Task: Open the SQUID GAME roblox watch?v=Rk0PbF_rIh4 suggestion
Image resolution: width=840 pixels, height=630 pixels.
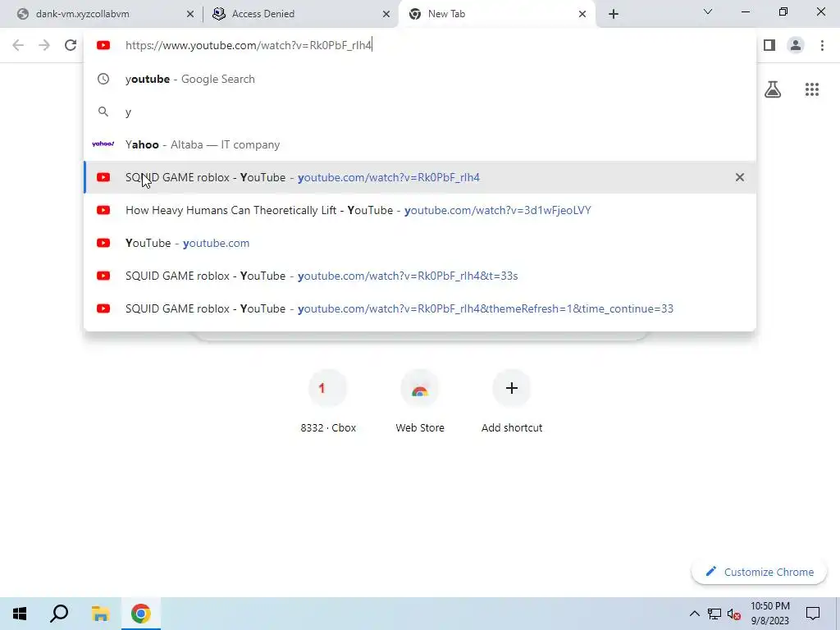Action: [420, 177]
